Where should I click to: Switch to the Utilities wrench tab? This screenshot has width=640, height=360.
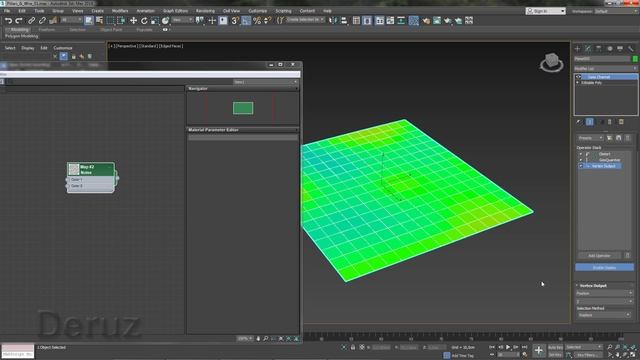pos(631,49)
